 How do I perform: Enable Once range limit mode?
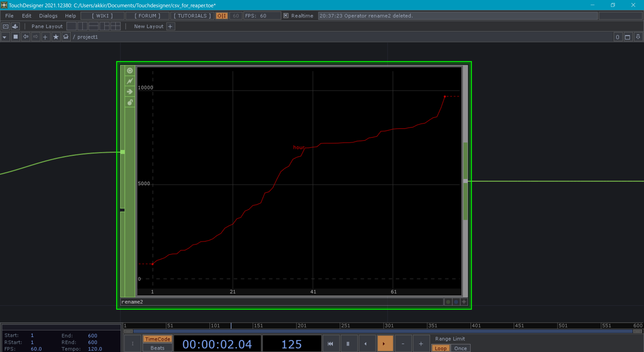460,348
